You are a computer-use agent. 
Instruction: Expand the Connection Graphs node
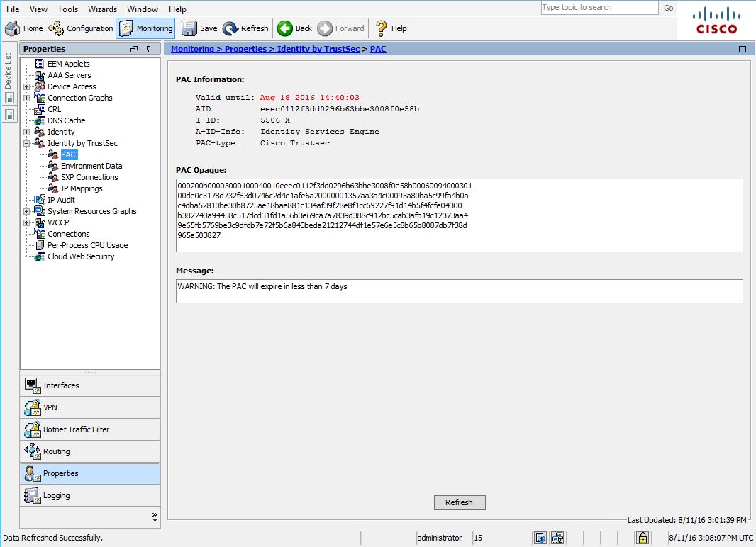coord(26,98)
